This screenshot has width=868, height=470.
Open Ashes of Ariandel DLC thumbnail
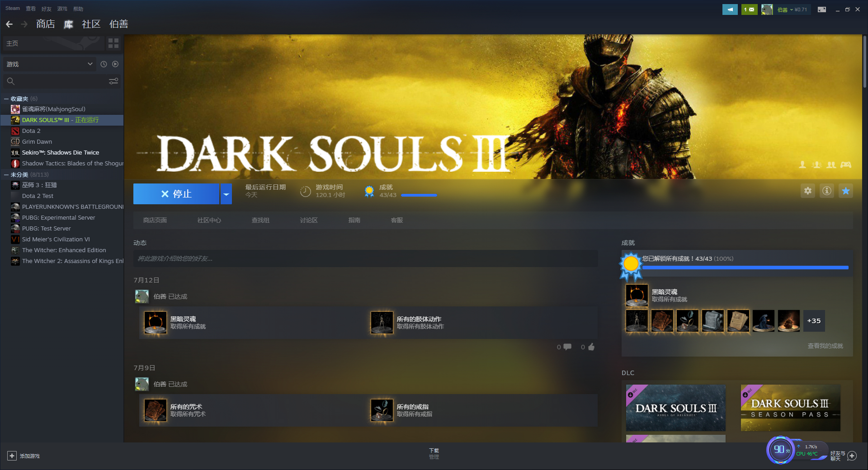coord(676,408)
